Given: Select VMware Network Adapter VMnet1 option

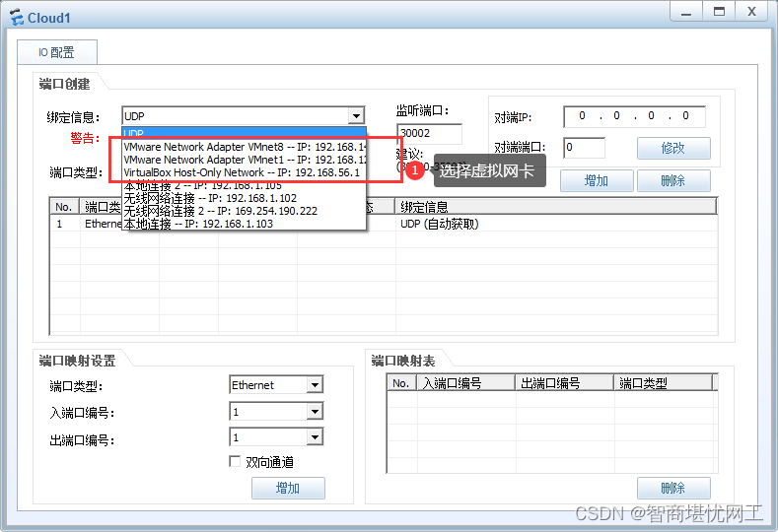Looking at the screenshot, I should coord(245,160).
